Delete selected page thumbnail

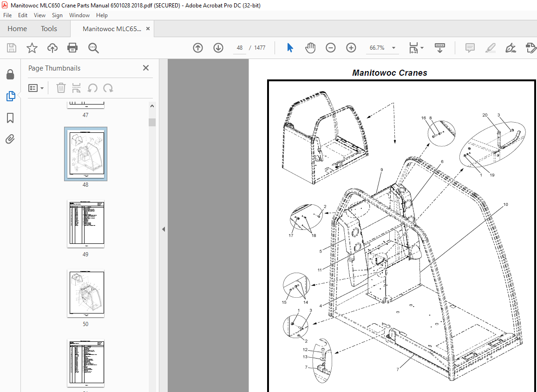click(x=61, y=88)
